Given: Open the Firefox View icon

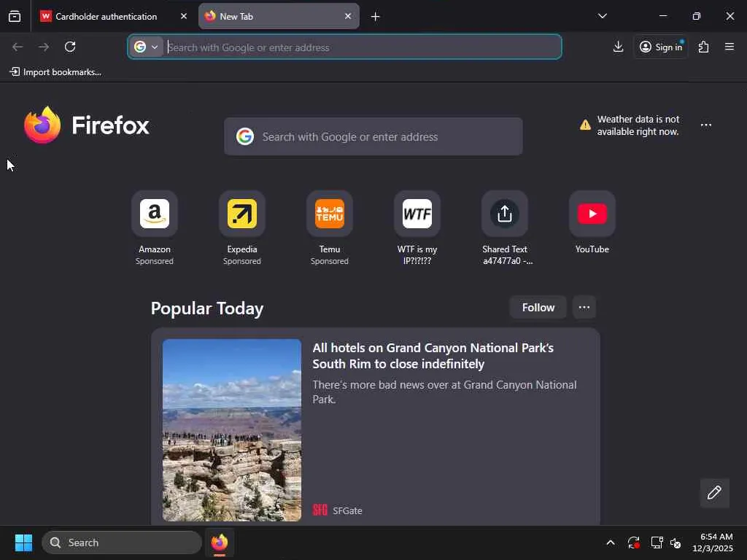Looking at the screenshot, I should pyautogui.click(x=15, y=16).
